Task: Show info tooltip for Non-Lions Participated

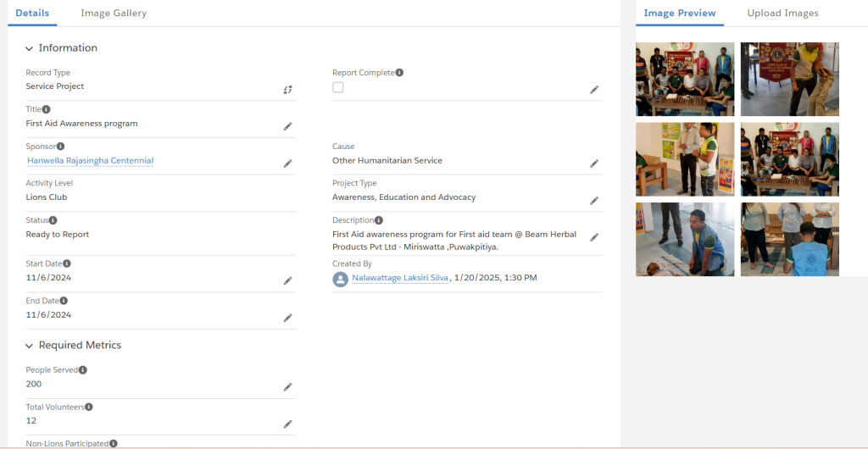Action: tap(114, 443)
